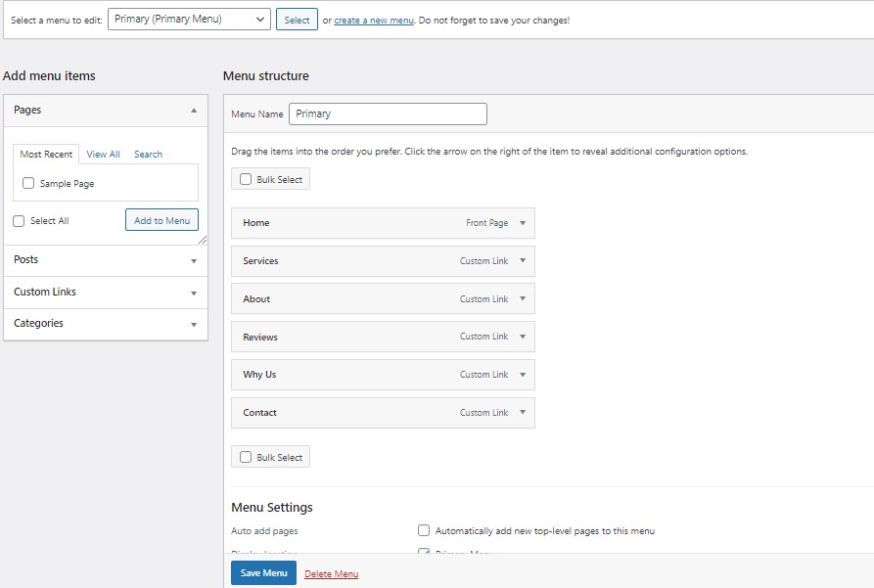Open Why Us item configuration arrow
Image resolution: width=874 pixels, height=588 pixels.
tap(523, 375)
